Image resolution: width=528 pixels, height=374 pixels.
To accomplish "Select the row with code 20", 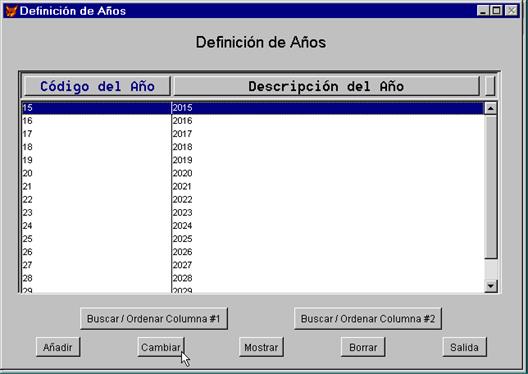I will 253,173.
